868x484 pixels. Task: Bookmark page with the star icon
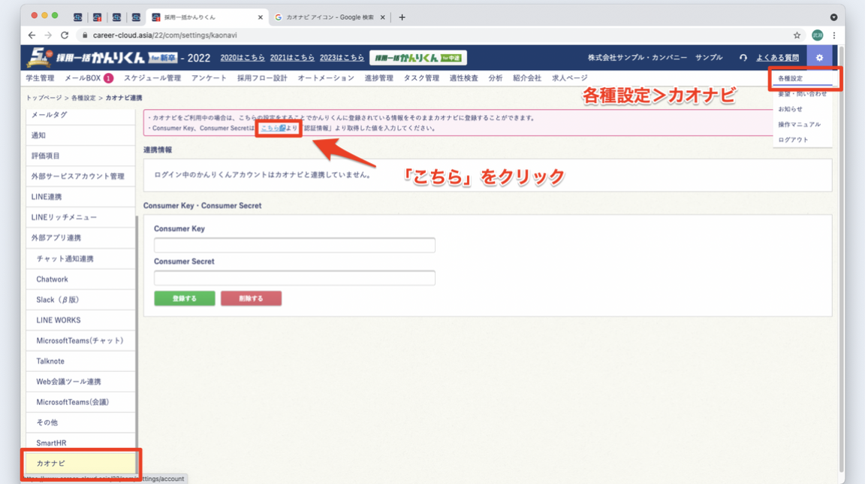pos(797,35)
